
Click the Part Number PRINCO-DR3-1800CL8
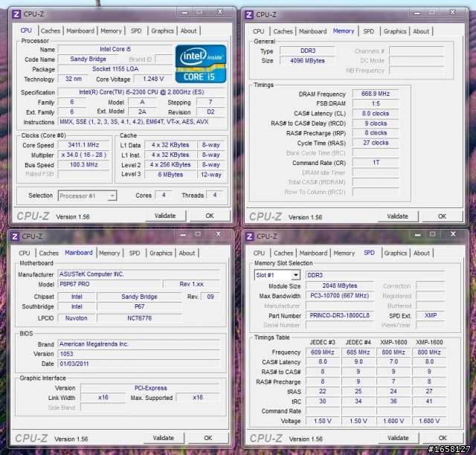pyautogui.click(x=339, y=315)
